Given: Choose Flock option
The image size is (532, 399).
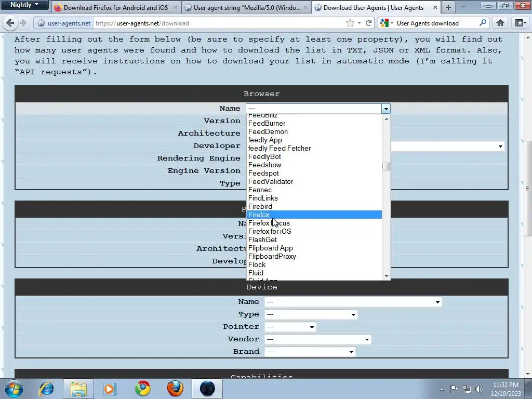Looking at the screenshot, I should [x=314, y=264].
